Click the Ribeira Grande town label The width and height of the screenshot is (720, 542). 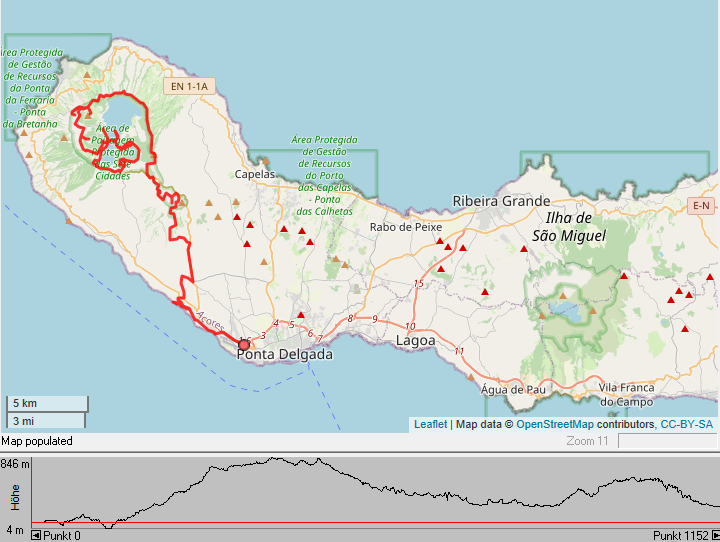501,200
